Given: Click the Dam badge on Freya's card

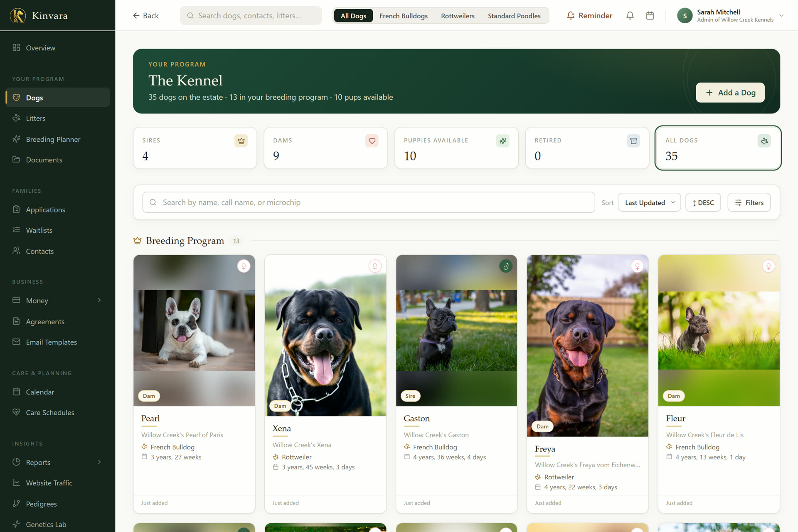Looking at the screenshot, I should [x=542, y=426].
